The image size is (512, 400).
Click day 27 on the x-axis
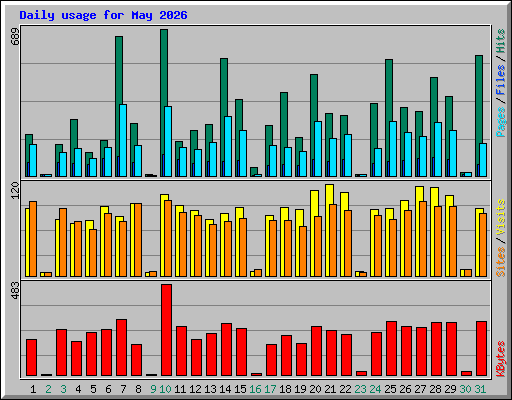click(x=420, y=389)
